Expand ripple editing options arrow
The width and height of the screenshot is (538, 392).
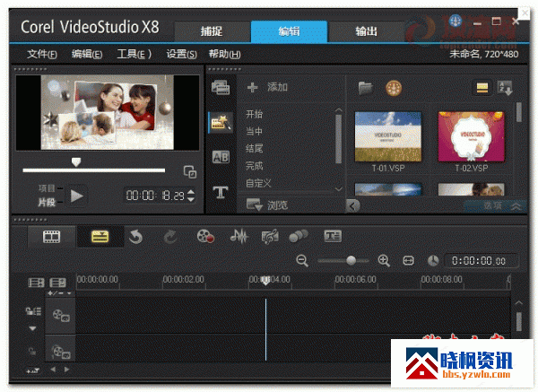click(32, 328)
